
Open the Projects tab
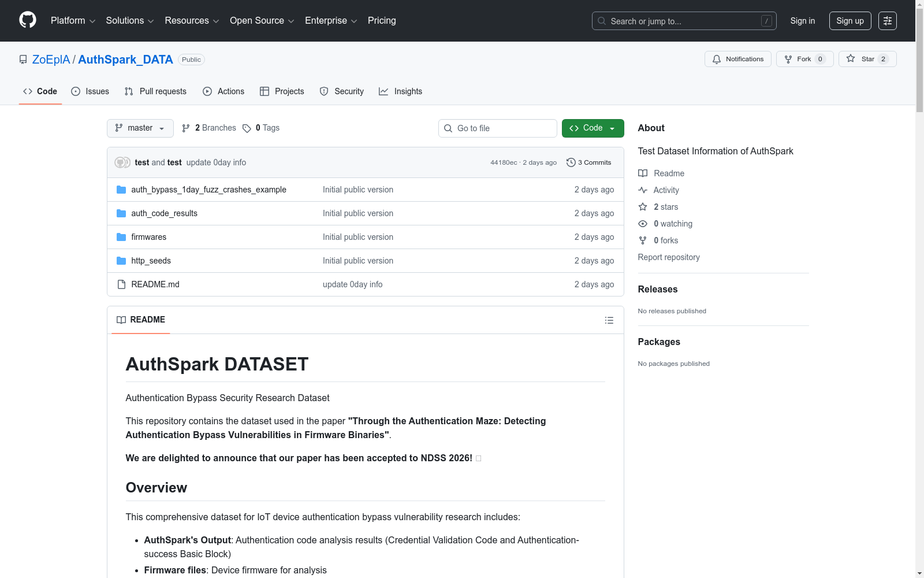282,91
